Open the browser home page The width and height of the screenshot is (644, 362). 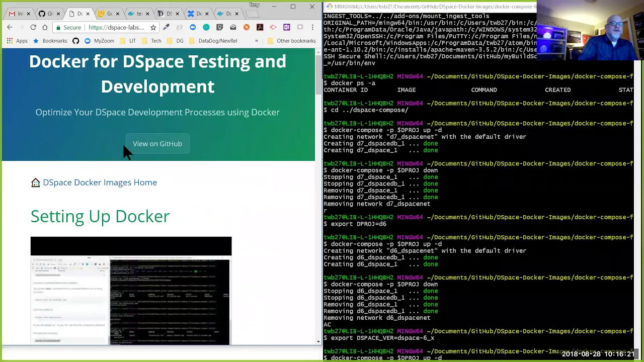point(45,27)
